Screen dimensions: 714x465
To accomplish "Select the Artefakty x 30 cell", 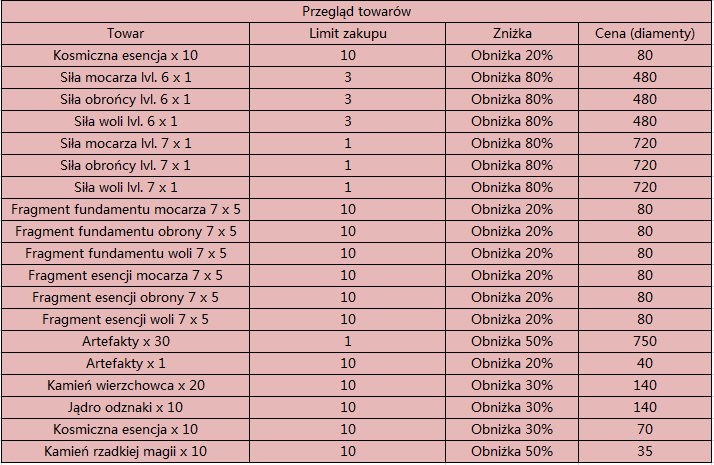I will pyautogui.click(x=126, y=342).
